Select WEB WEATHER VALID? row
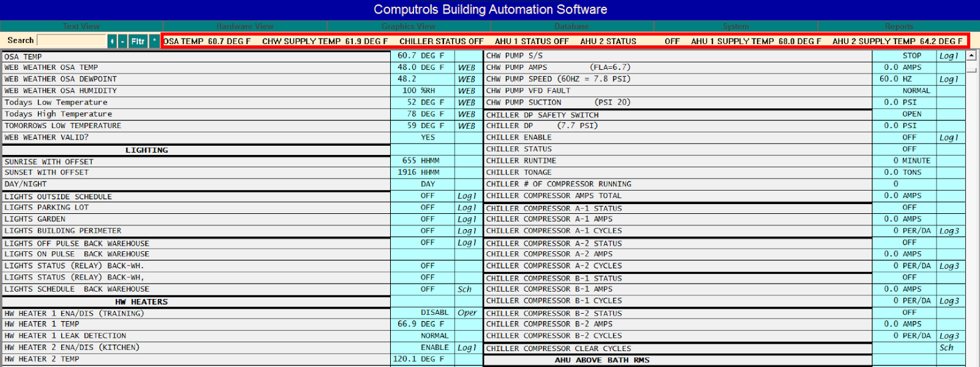Viewport: 980px width, 367px height. pos(196,137)
